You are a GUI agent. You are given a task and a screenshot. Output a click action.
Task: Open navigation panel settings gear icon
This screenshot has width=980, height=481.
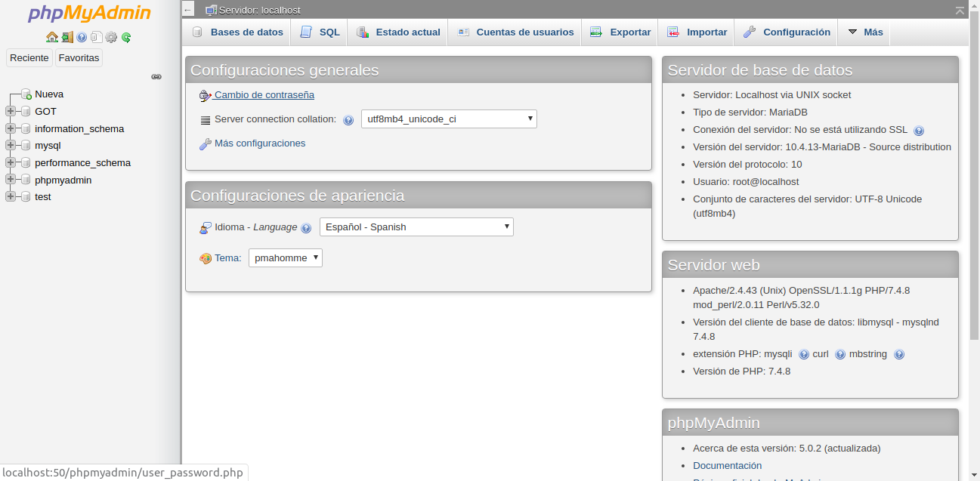click(x=111, y=37)
